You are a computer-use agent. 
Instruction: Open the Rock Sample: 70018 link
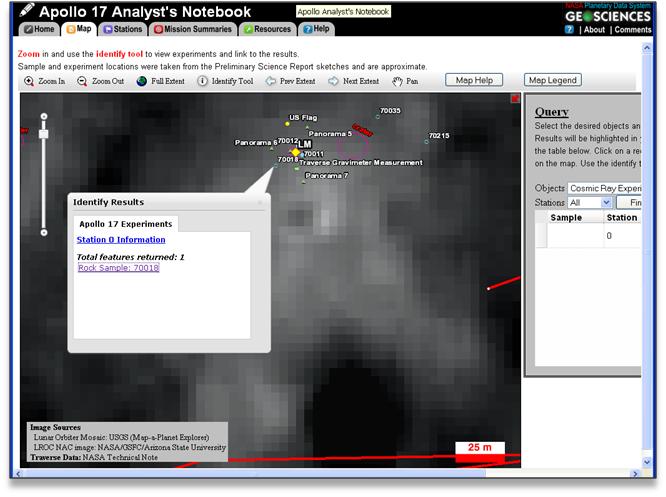pos(119,268)
